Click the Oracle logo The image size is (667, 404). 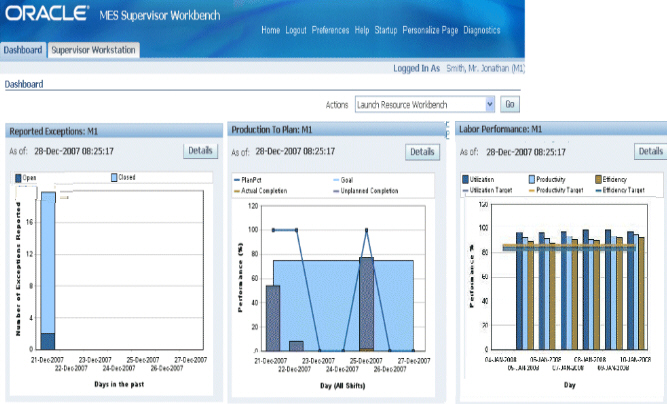click(47, 13)
